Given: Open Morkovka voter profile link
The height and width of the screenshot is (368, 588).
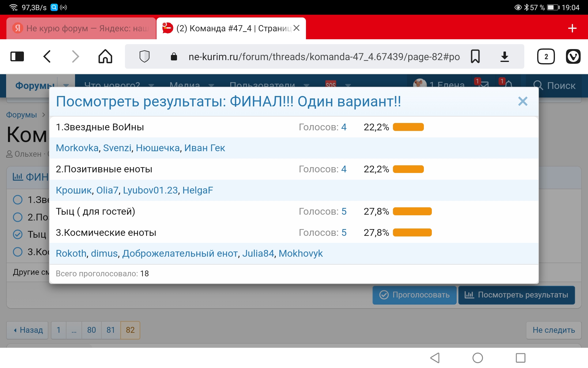Looking at the screenshot, I should (x=77, y=148).
